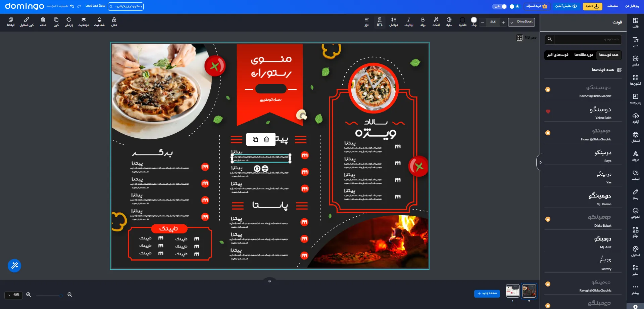Open the Border (حاشیه) color swatch
This screenshot has width=644, height=309.
[462, 20]
